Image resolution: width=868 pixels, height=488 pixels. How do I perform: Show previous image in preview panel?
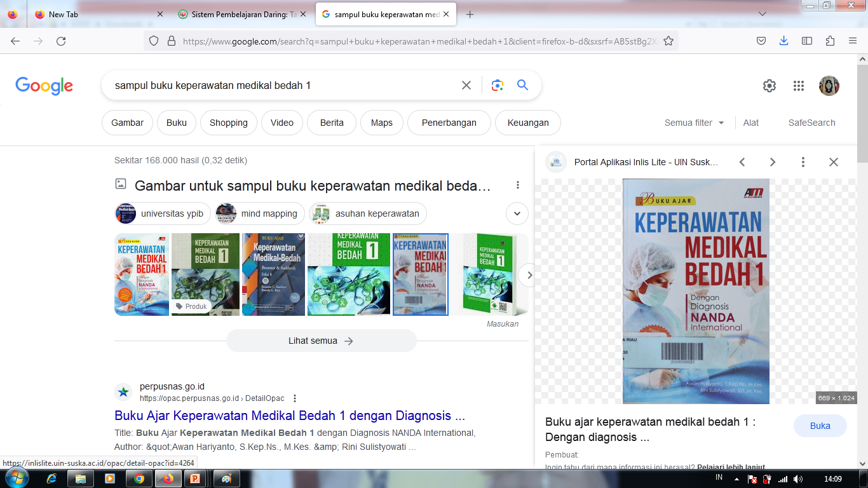742,162
